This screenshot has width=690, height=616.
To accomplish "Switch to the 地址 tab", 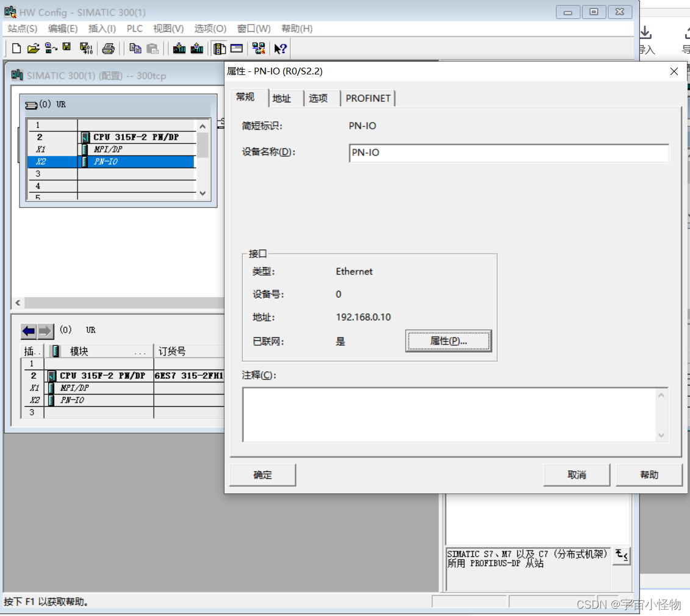I will (282, 99).
